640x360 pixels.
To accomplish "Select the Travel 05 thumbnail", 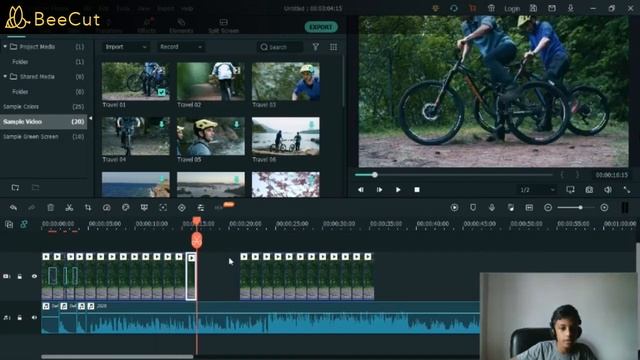I will [x=211, y=136].
